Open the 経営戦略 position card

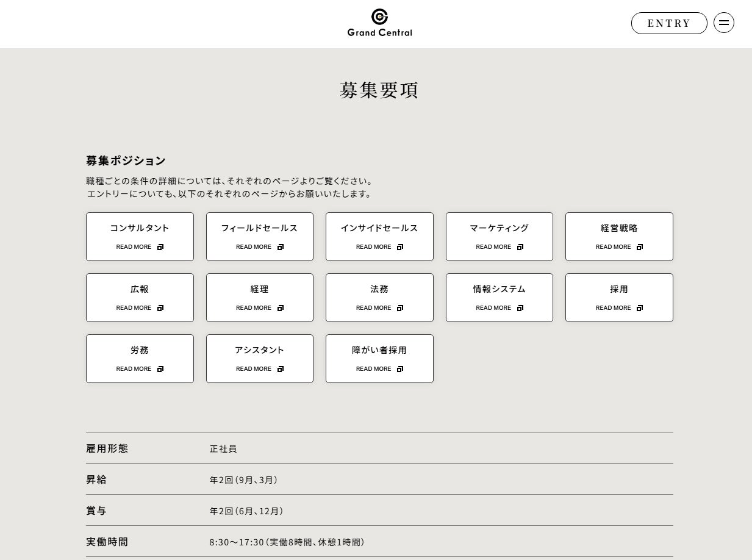point(619,237)
